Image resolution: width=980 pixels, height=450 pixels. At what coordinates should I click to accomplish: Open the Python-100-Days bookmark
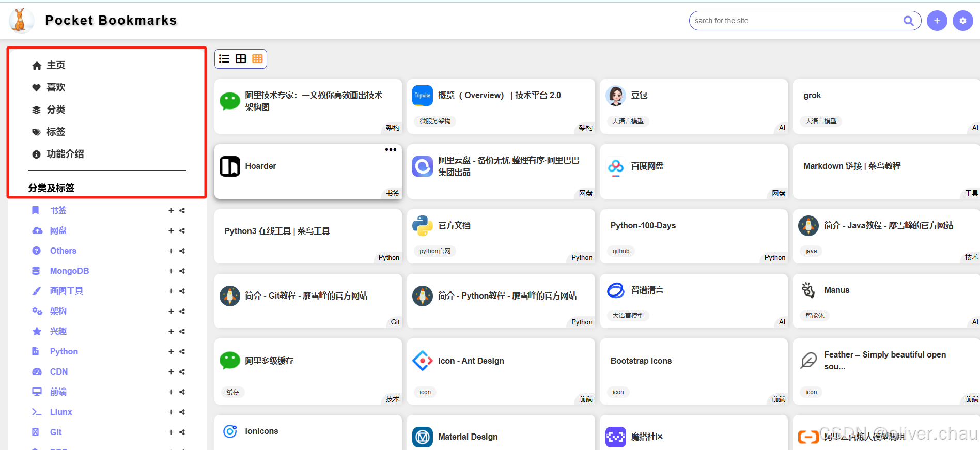click(x=694, y=236)
